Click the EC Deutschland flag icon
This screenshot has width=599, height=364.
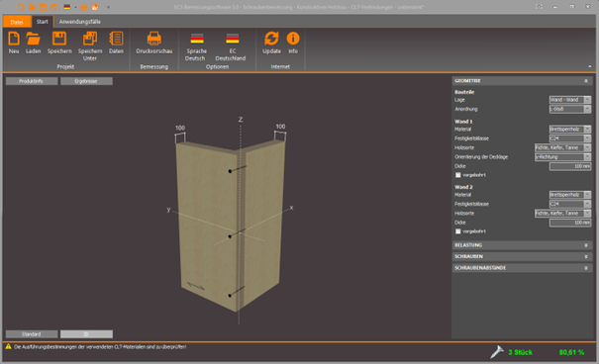[x=233, y=39]
